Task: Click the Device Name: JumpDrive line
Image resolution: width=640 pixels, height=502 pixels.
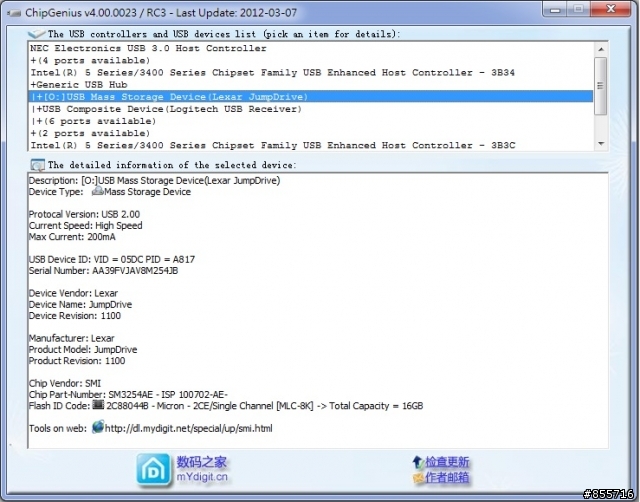Action: coord(80,304)
